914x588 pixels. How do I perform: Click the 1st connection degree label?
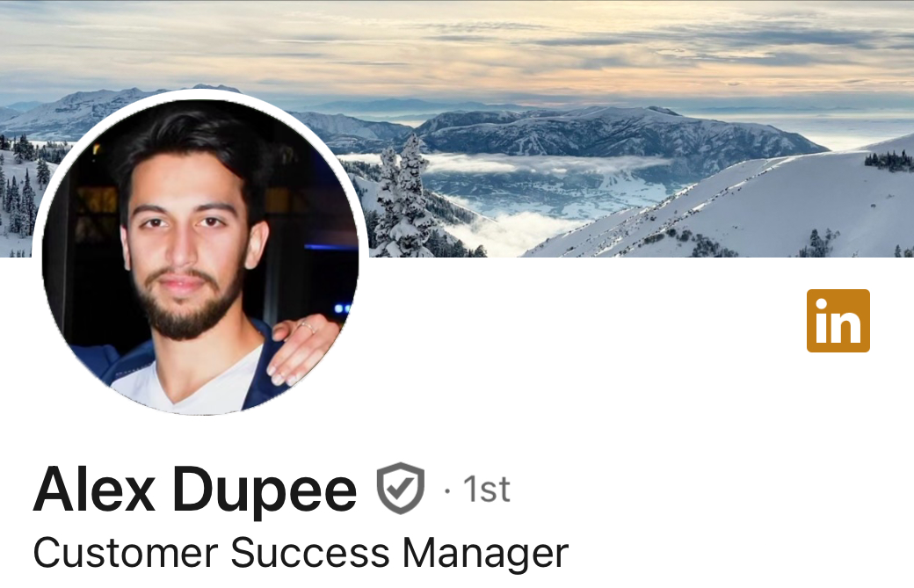[487, 490]
